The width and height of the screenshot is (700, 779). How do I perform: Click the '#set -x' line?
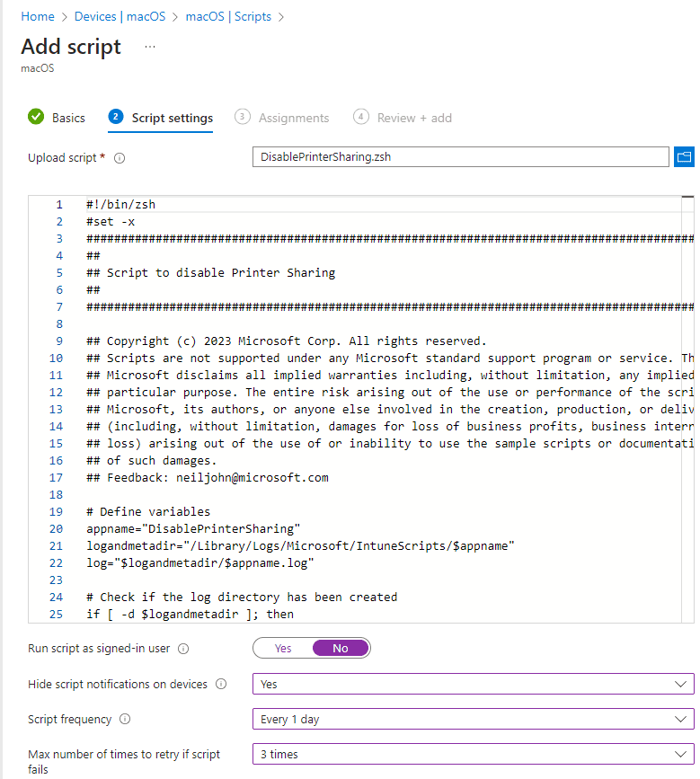pos(111,222)
